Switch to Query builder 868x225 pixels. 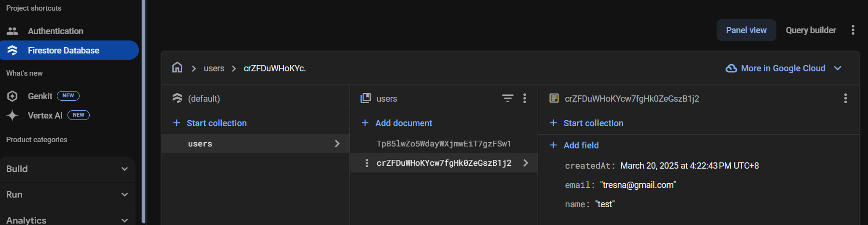coord(811,30)
